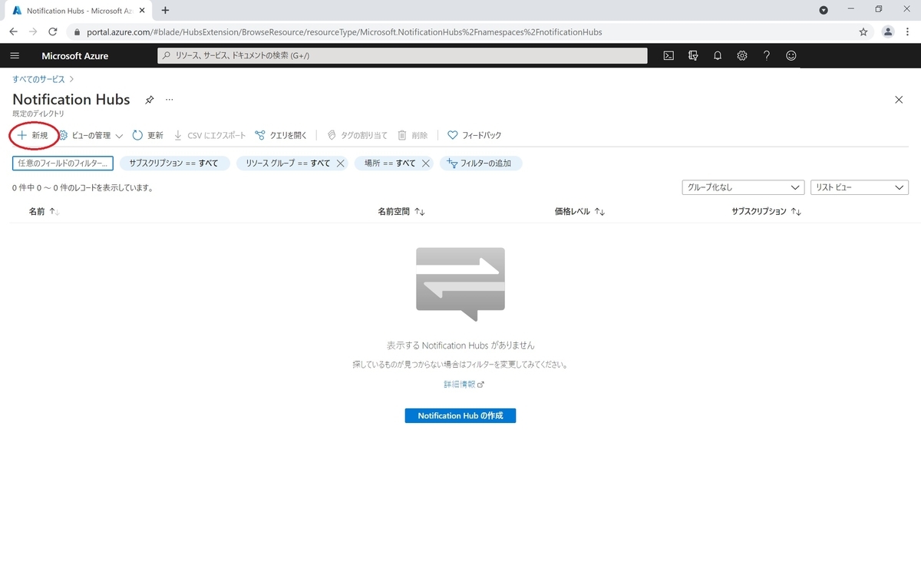Sort by the 名前 column header

tap(44, 212)
